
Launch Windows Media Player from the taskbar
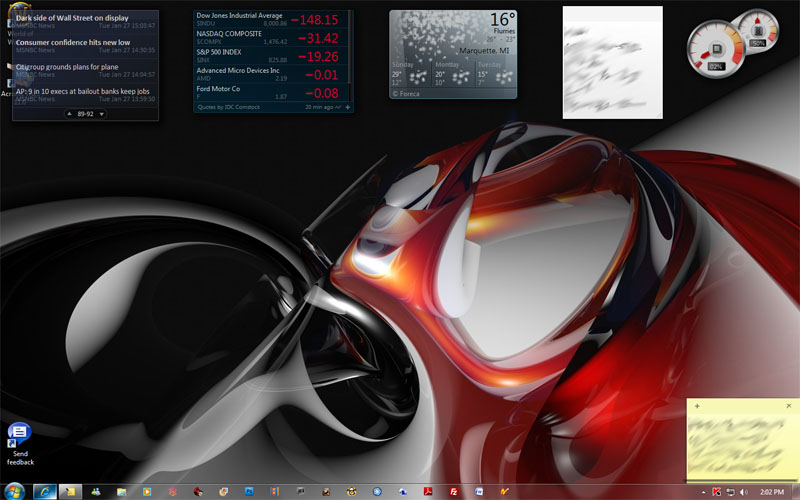147,492
